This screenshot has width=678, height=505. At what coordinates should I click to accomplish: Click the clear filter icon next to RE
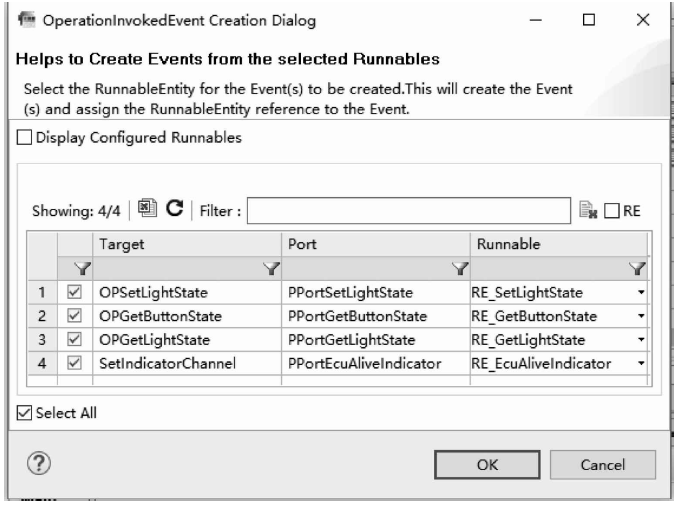[589, 210]
